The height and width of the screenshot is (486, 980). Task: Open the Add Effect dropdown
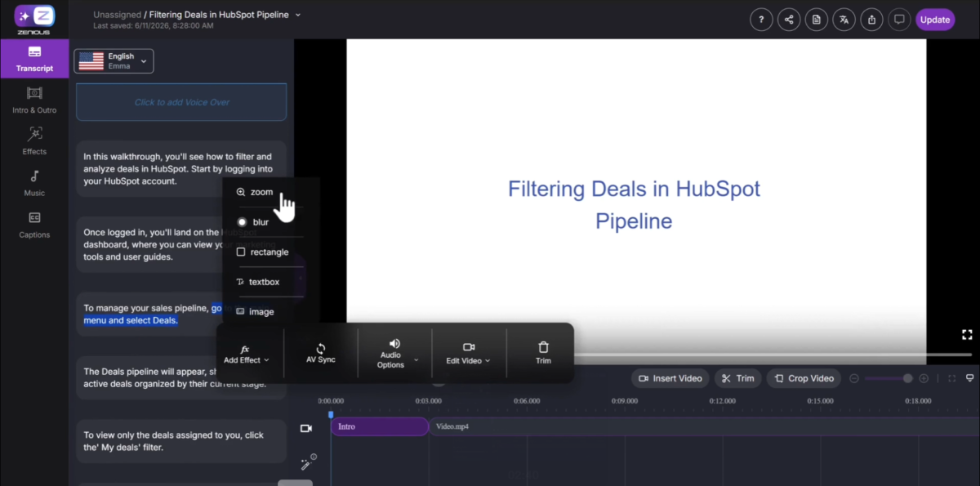click(x=247, y=354)
